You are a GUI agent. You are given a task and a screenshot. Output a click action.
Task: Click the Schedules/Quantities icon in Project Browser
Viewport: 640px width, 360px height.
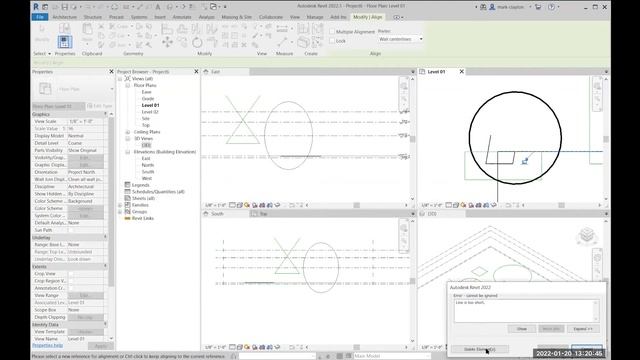pyautogui.click(x=127, y=191)
